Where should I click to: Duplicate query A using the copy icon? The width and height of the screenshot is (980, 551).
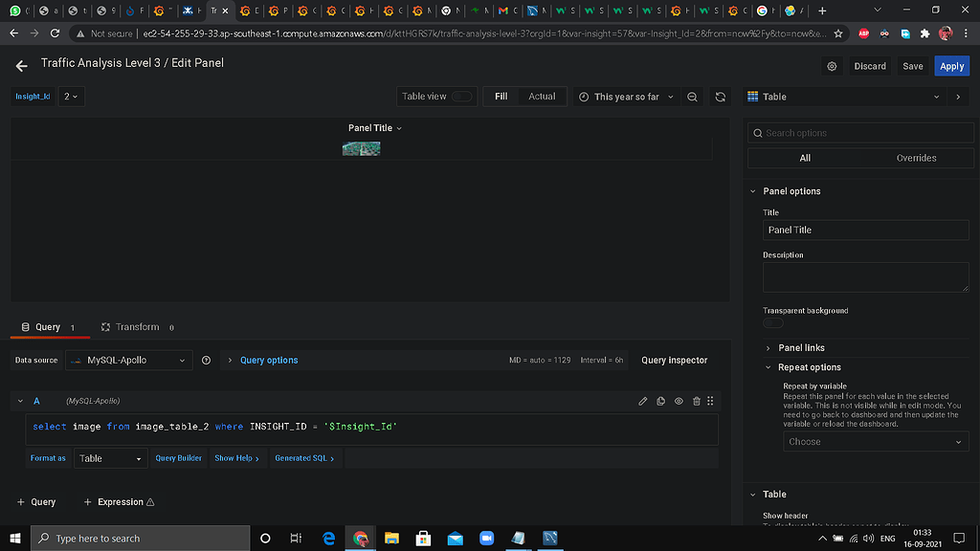(660, 401)
